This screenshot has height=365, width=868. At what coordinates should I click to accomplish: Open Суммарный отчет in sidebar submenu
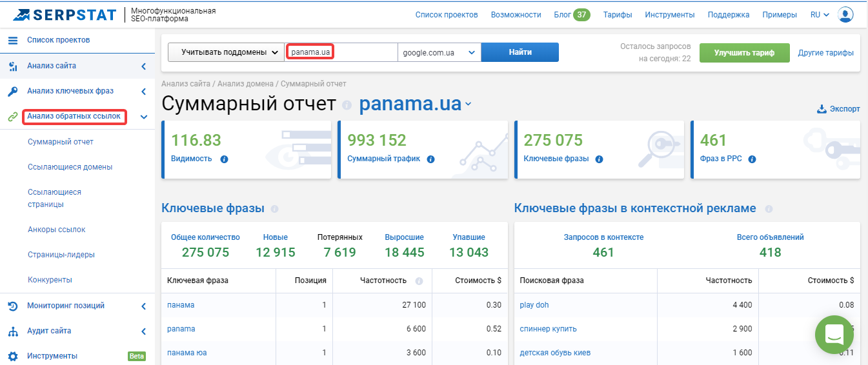pos(61,142)
